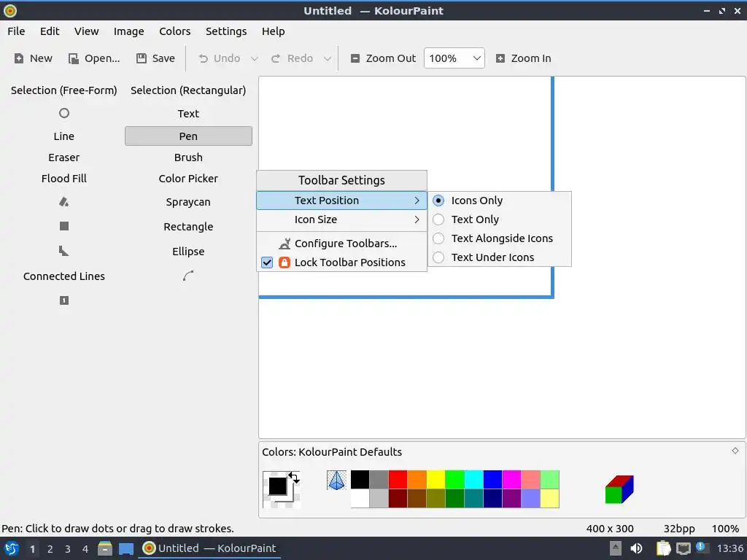Switch to virtual desktop 2

pyautogui.click(x=50, y=549)
